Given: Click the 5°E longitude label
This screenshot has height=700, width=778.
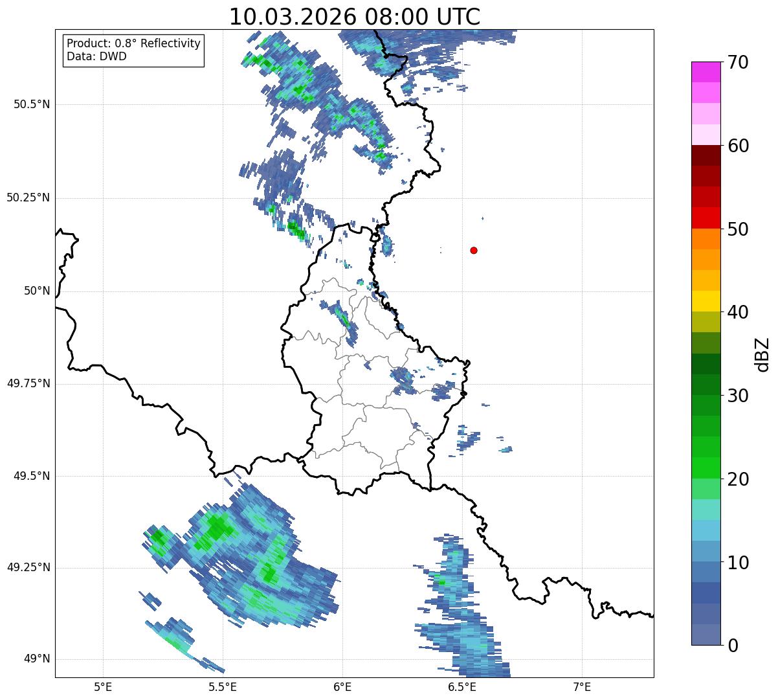Looking at the screenshot, I should point(103,686).
